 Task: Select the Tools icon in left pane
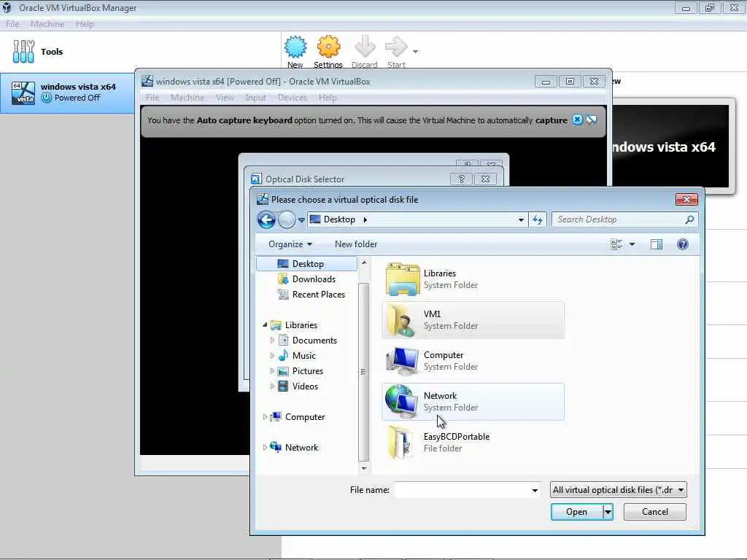pos(23,52)
